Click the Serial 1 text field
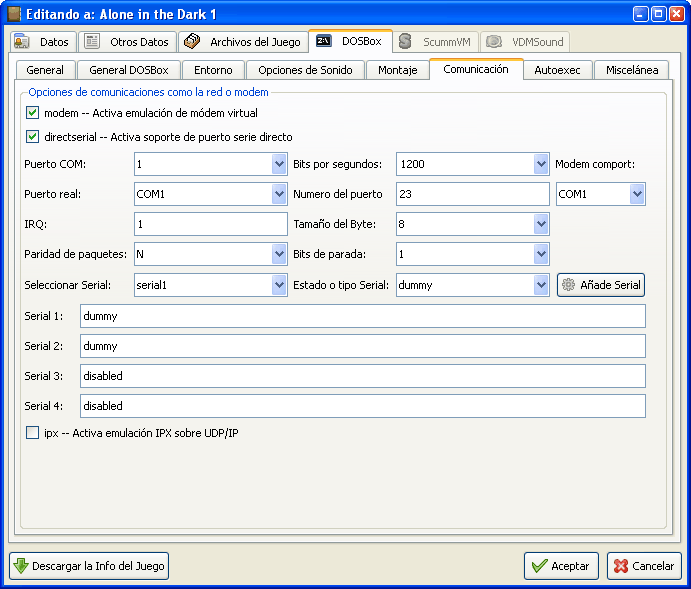The height and width of the screenshot is (589, 691). [x=363, y=316]
